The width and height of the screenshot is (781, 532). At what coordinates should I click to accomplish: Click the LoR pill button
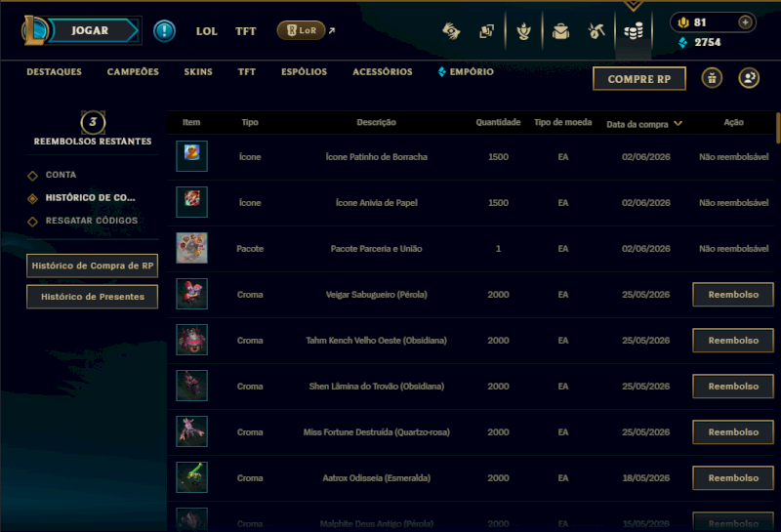[x=301, y=30]
